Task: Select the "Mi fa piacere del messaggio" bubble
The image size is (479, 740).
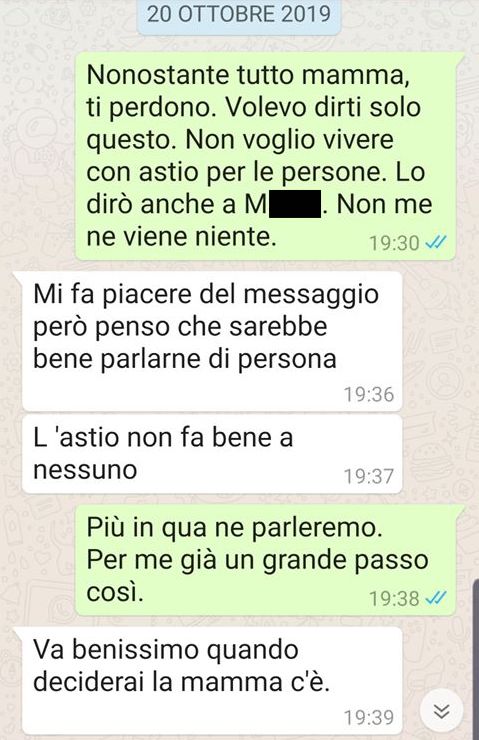Action: click(212, 341)
